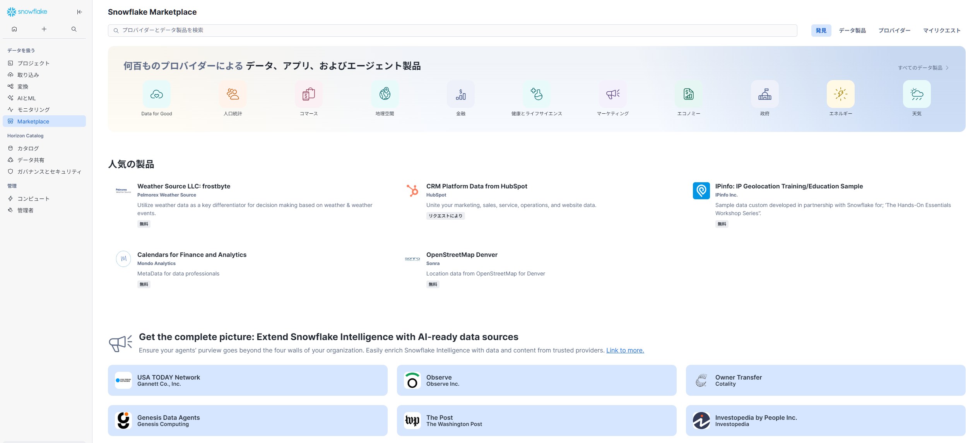Open the 金融 finance category icon
This screenshot has width=980, height=443.
pyautogui.click(x=460, y=94)
